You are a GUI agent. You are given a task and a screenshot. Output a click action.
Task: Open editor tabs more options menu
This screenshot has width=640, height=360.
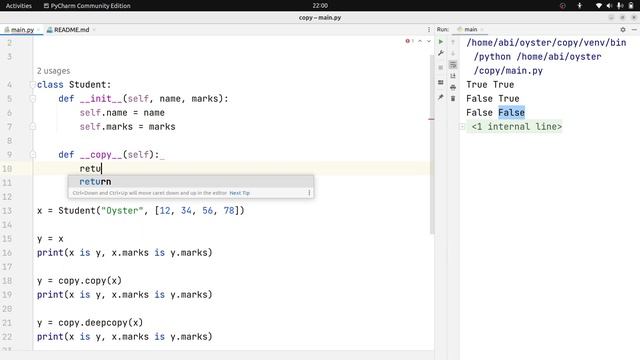point(429,29)
